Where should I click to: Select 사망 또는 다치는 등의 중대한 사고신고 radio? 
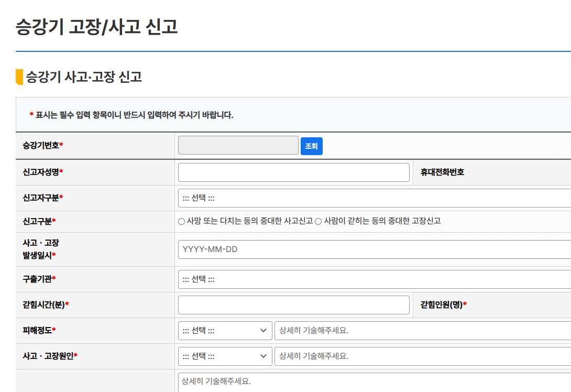pyautogui.click(x=181, y=222)
